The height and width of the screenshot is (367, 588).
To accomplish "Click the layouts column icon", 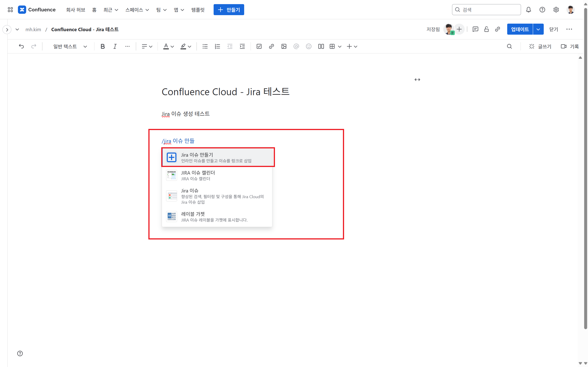I will 321,46.
